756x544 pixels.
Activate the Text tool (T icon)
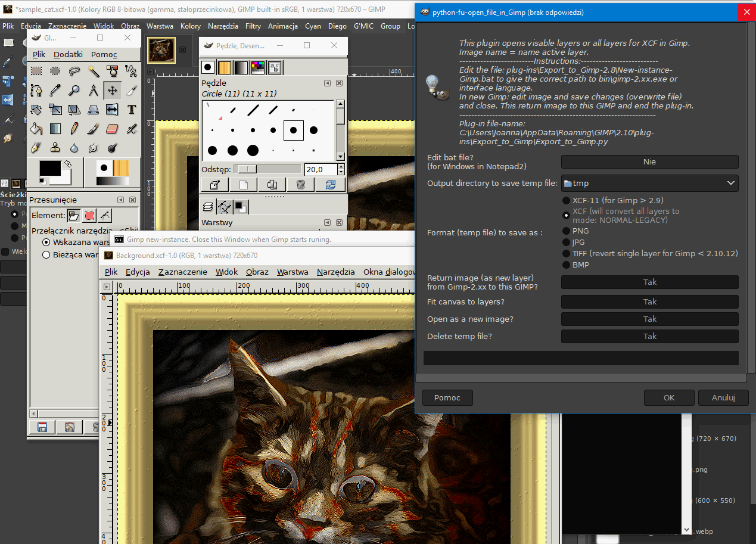(131, 110)
